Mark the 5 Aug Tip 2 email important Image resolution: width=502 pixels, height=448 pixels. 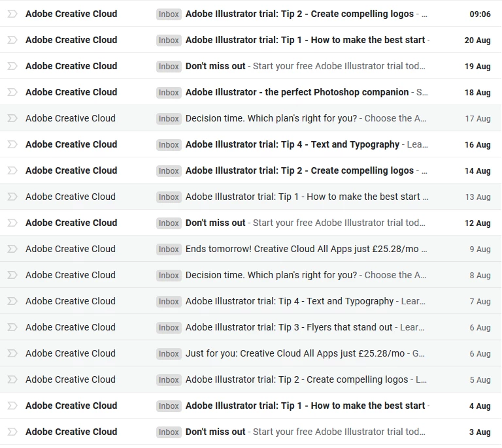click(12, 379)
